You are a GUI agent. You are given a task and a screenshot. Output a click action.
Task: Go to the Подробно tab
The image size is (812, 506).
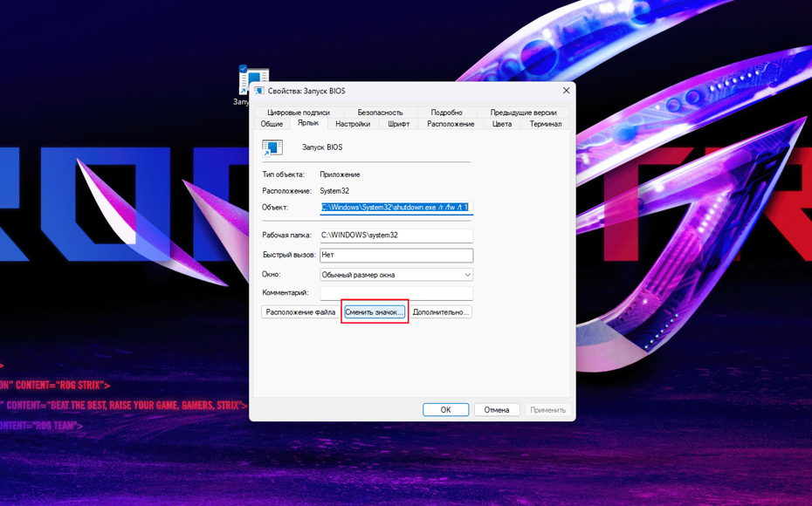click(446, 113)
